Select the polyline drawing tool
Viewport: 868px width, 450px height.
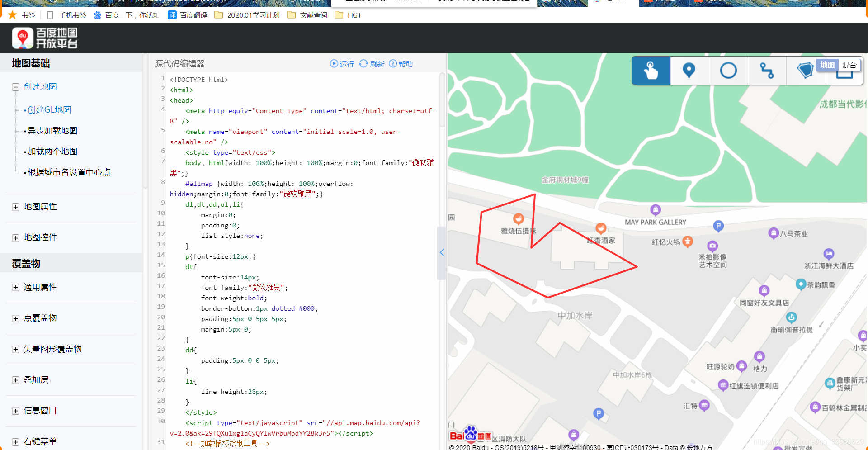tap(767, 71)
